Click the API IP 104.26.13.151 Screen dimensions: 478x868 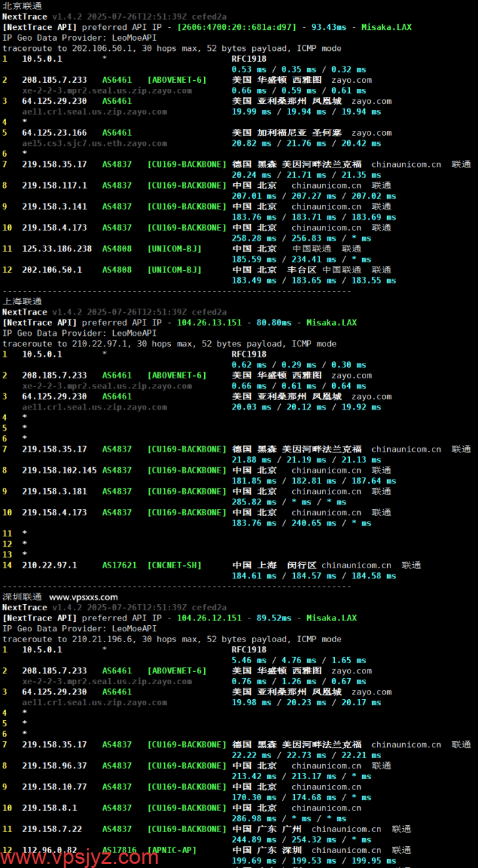coord(209,323)
